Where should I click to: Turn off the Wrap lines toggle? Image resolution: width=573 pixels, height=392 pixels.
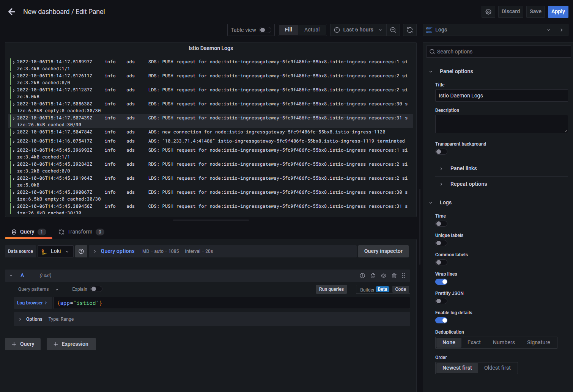441,282
